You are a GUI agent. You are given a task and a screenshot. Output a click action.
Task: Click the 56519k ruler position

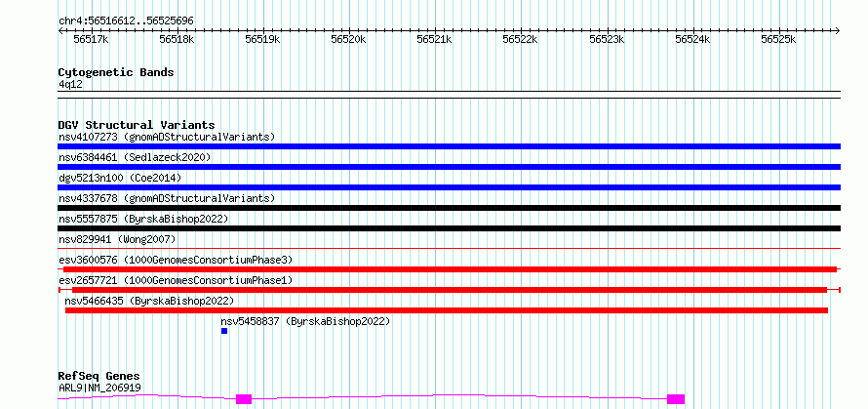263,39
